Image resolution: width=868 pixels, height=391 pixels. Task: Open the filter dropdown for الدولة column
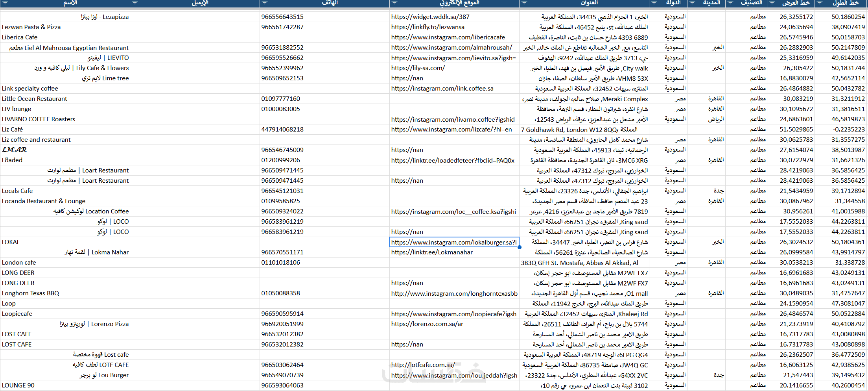point(654,3)
